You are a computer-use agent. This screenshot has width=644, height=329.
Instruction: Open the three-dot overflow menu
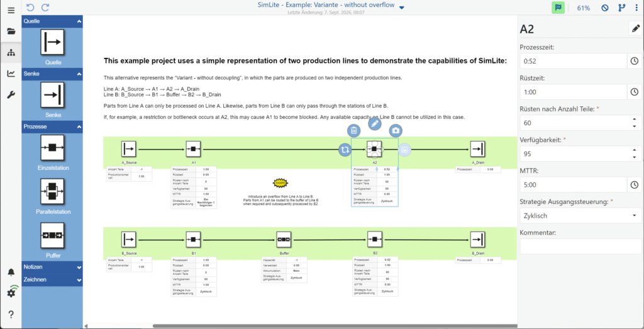click(x=636, y=8)
